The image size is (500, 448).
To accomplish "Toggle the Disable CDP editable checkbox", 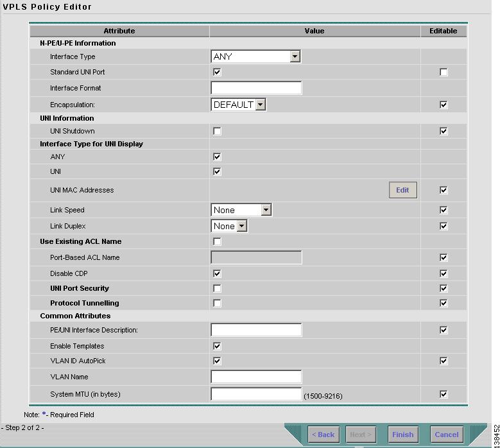I will pyautogui.click(x=444, y=273).
